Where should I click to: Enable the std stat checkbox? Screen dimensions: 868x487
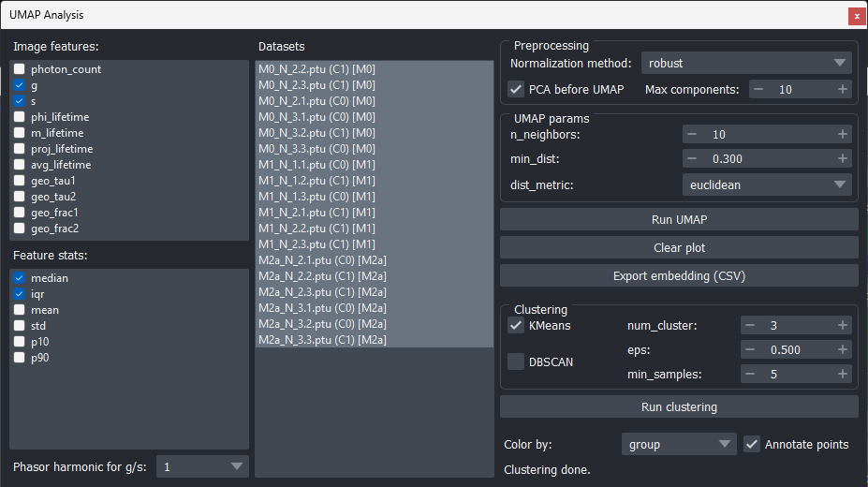pos(20,326)
